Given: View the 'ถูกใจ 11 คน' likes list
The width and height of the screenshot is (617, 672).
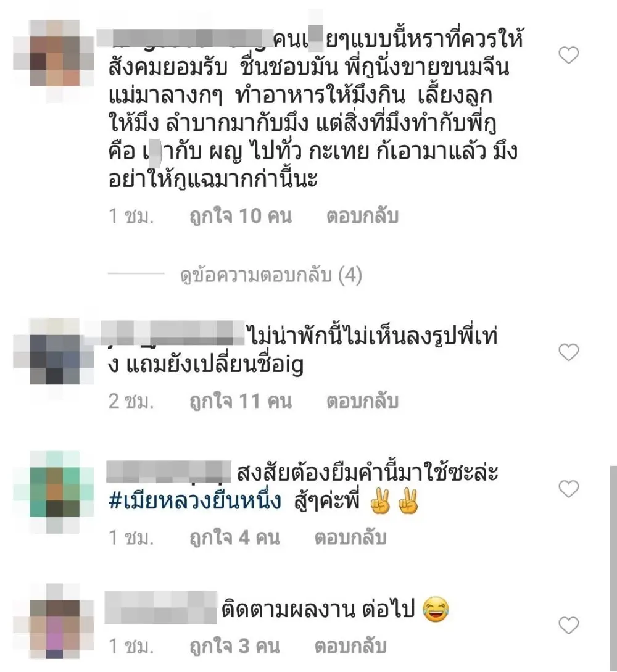Looking at the screenshot, I should [241, 401].
